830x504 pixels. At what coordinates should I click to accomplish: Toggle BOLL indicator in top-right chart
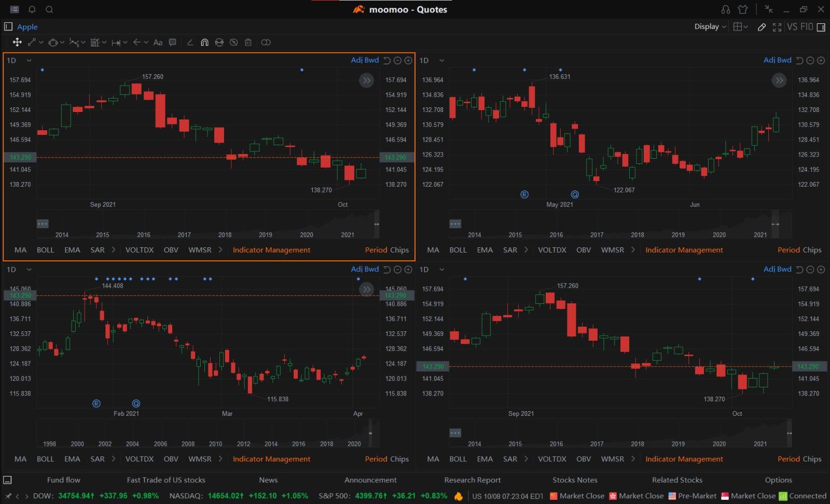coord(458,250)
